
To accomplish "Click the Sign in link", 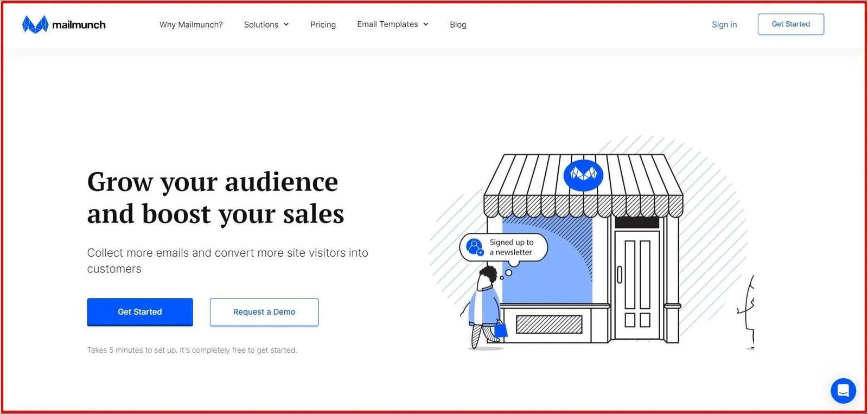I will point(724,24).
